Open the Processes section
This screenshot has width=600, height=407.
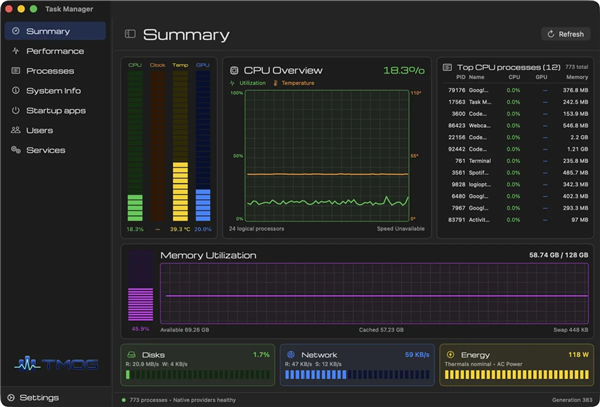tap(55, 71)
